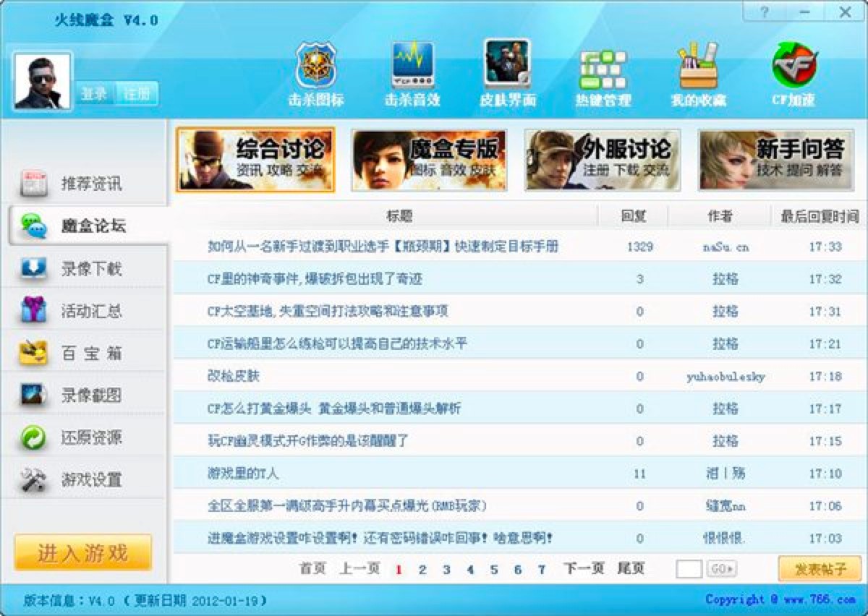Screen dimensions: 868x616
Task: Click the 回复 column header
Action: pyautogui.click(x=633, y=216)
